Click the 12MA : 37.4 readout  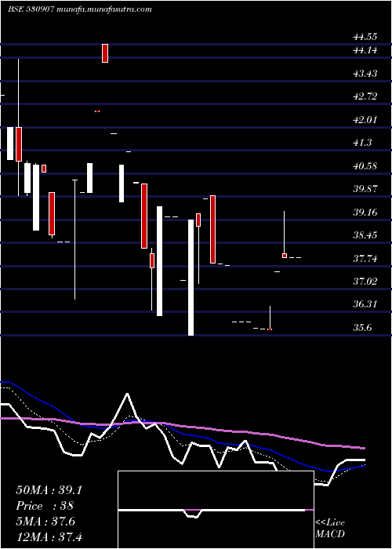[x=49, y=537]
